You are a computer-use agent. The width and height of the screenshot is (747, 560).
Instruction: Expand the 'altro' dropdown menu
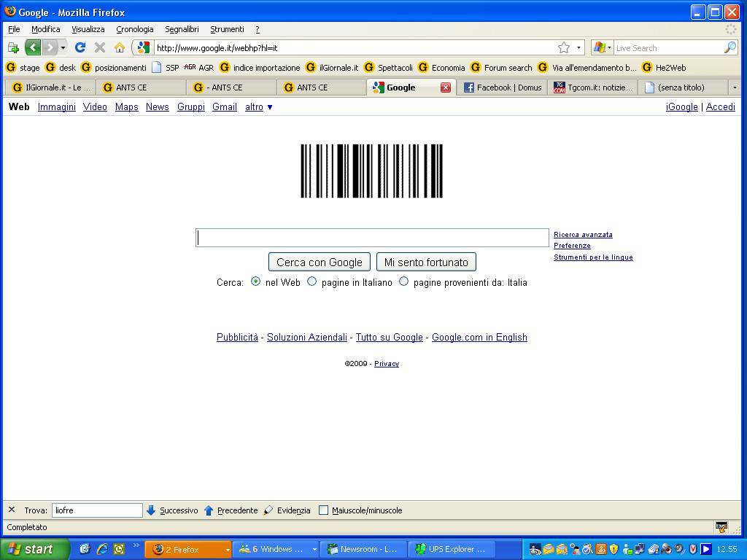click(x=259, y=107)
